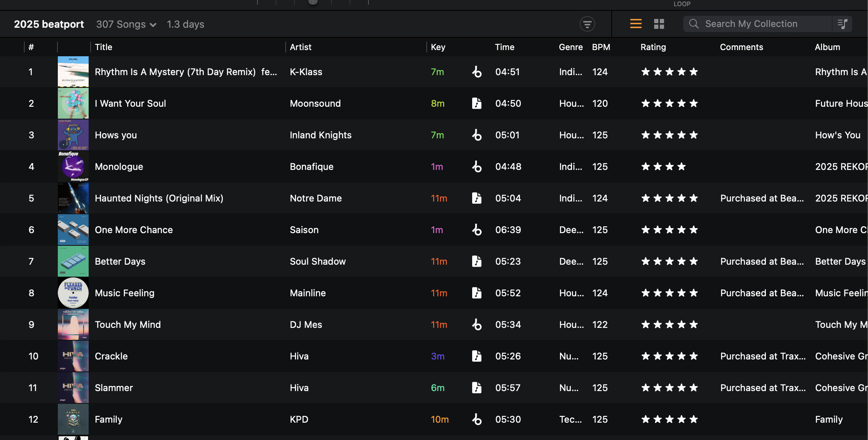Click Beatport source icon on Monologue row

477,166
